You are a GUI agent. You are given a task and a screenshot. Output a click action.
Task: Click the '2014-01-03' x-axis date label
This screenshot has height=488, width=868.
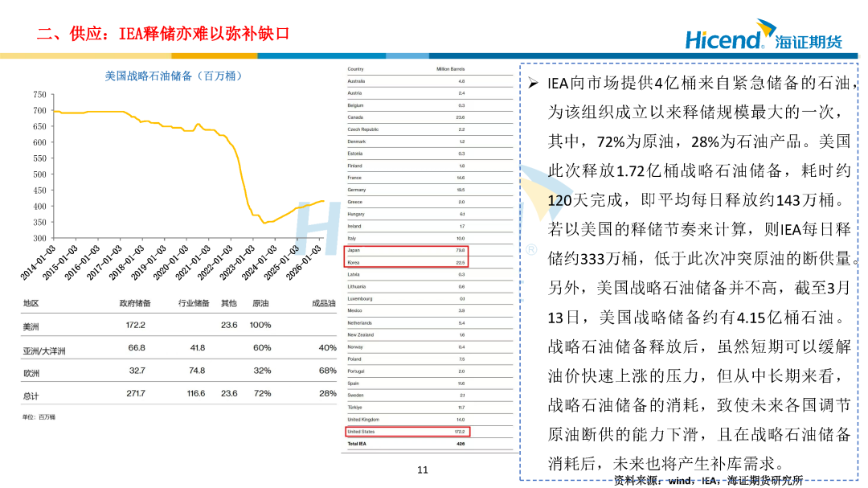coord(39,263)
